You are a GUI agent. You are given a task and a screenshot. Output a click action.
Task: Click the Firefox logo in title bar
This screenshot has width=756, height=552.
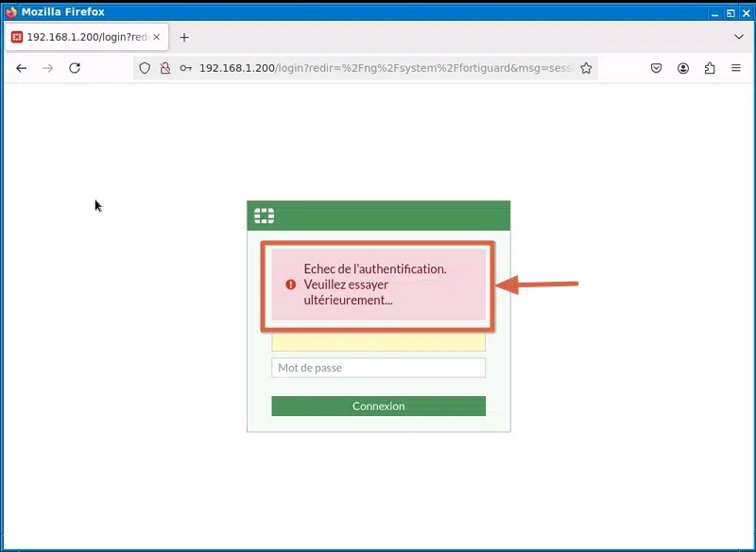coord(10,12)
